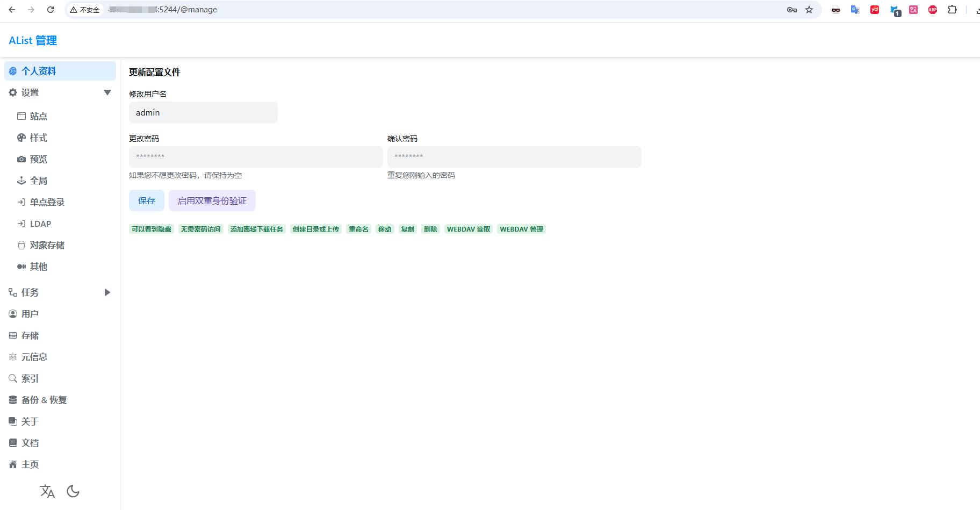980x510 pixels.
Task: Click the AList 管理 title link
Action: coord(33,40)
